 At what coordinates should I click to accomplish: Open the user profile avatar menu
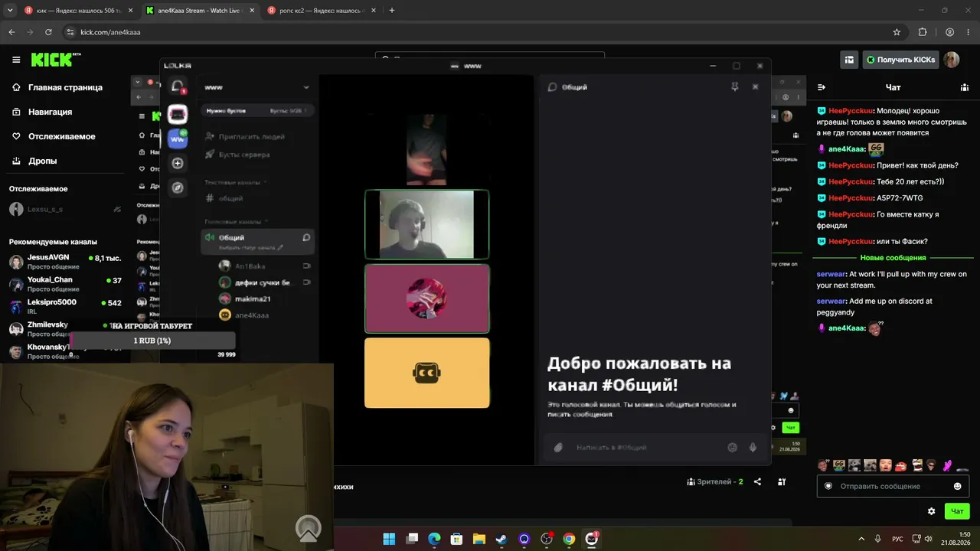coord(951,60)
